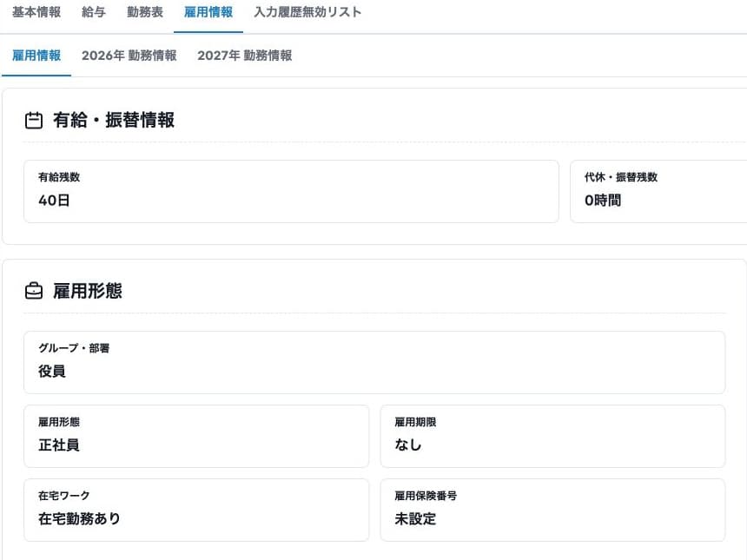Image resolution: width=747 pixels, height=560 pixels.
Task: Switch to 2027年 勤務情報 sub-tab
Action: pyautogui.click(x=245, y=56)
